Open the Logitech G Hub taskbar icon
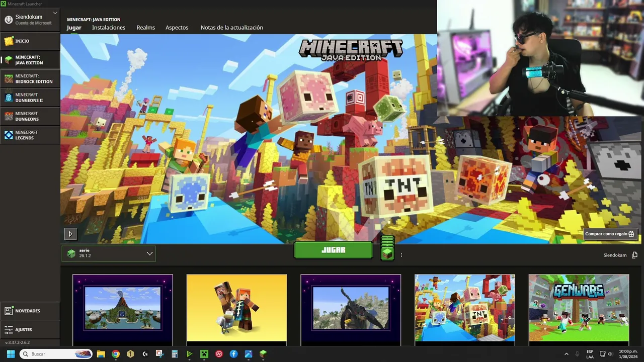 145,354
